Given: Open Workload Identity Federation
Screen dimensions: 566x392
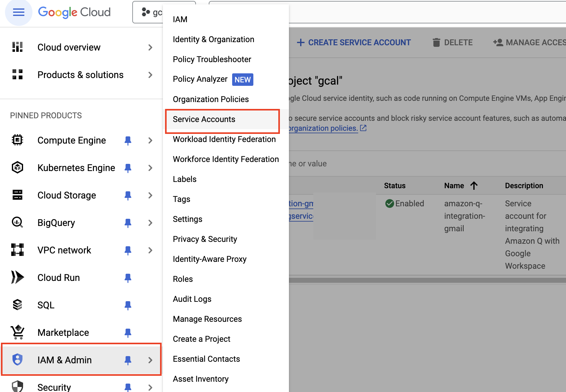Looking at the screenshot, I should click(x=226, y=139).
